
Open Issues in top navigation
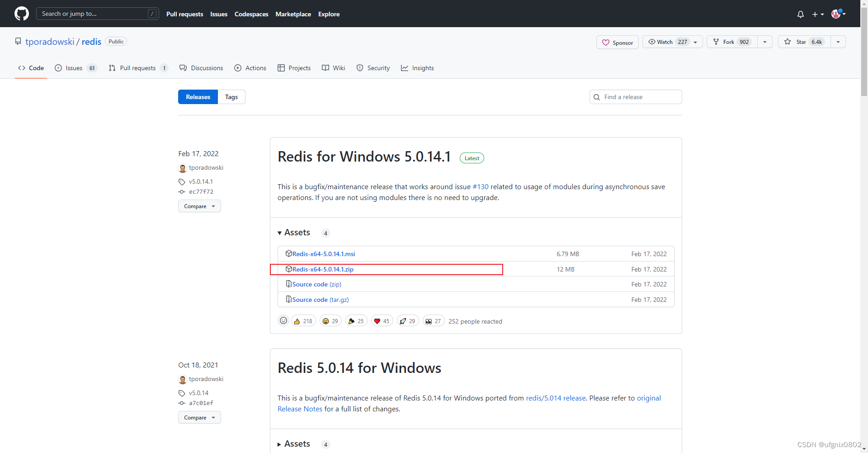[219, 14]
